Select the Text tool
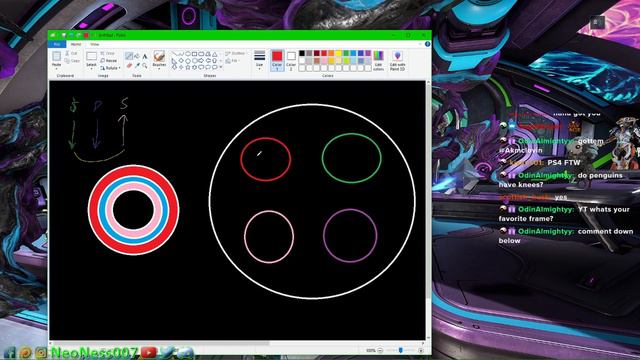The width and height of the screenshot is (640, 360). (145, 56)
